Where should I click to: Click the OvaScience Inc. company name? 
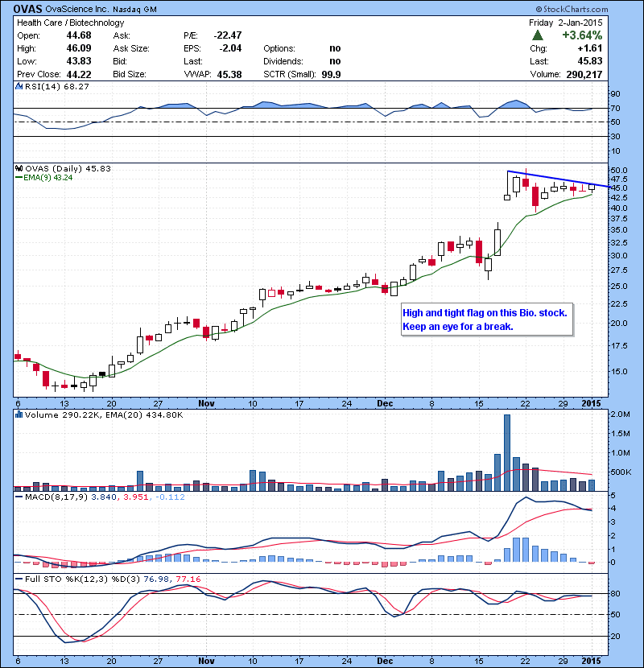click(x=76, y=9)
